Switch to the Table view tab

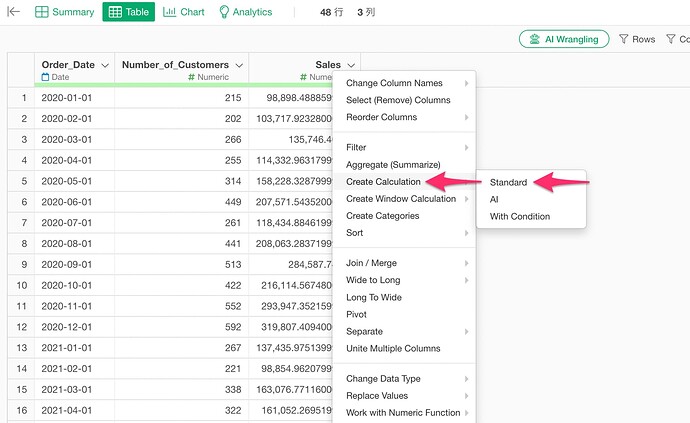tap(128, 12)
